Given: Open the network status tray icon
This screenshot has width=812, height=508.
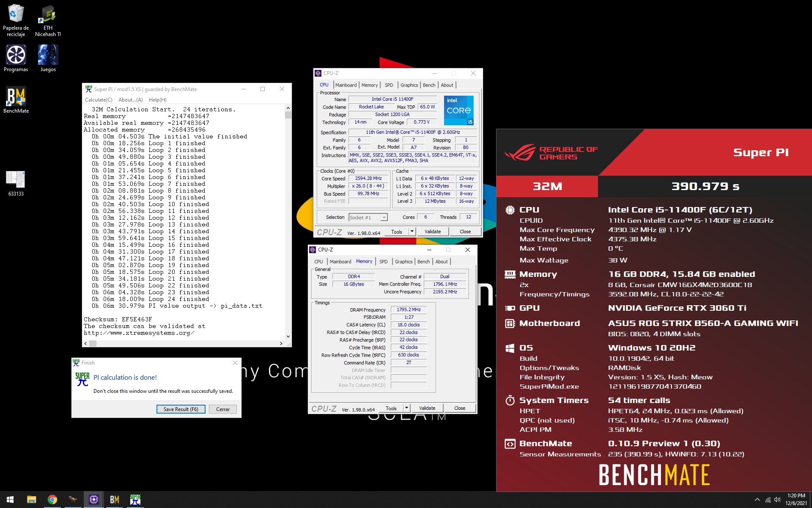Looking at the screenshot, I should pyautogui.click(x=768, y=500).
